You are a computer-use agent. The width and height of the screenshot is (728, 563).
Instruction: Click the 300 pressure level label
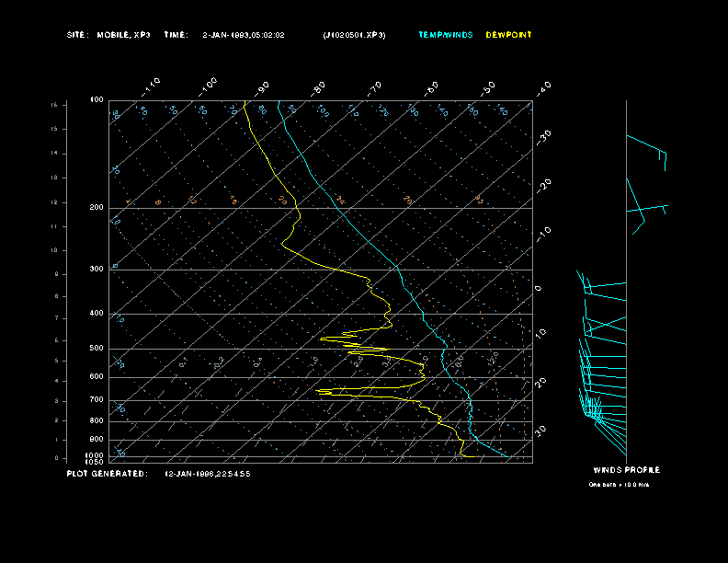click(97, 270)
